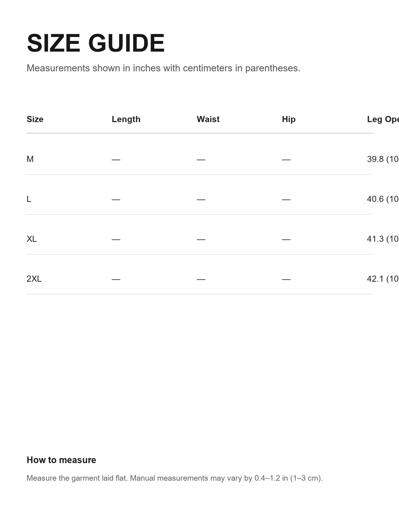This screenshot has height=532, width=399.
Task: Click the How to measure heading
Action: [61, 460]
